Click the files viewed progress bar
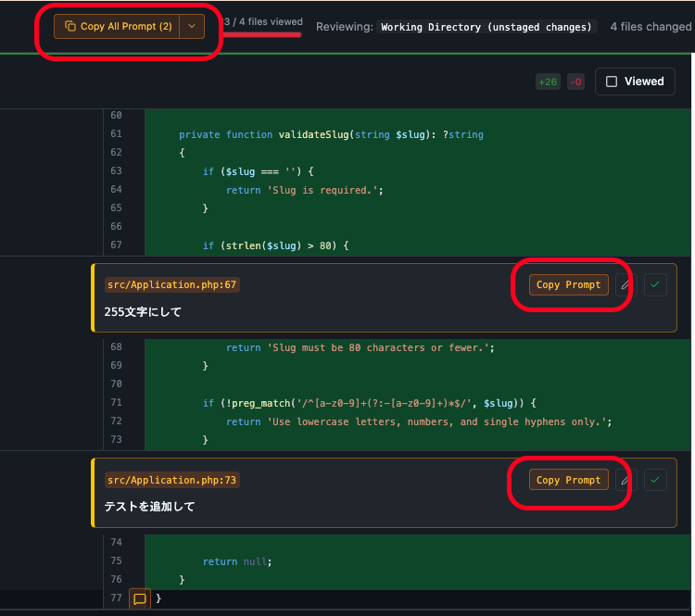 click(263, 34)
